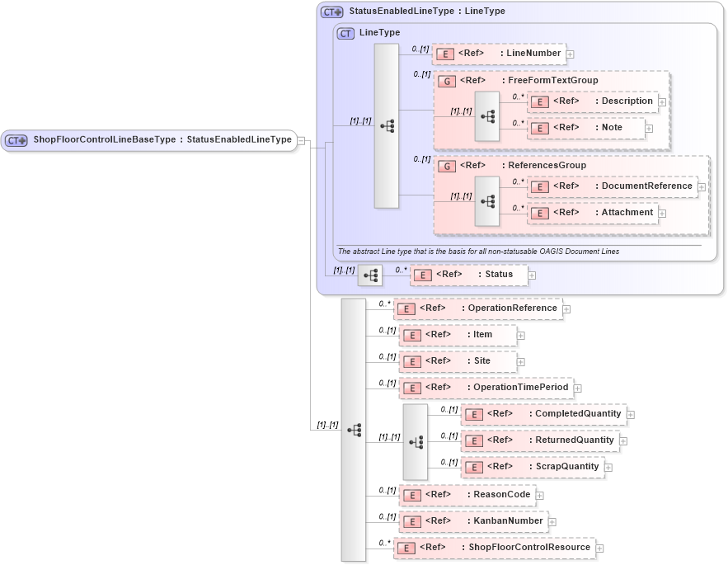Click the CT icon of the LineType box
The height and width of the screenshot is (565, 728).
click(343, 33)
